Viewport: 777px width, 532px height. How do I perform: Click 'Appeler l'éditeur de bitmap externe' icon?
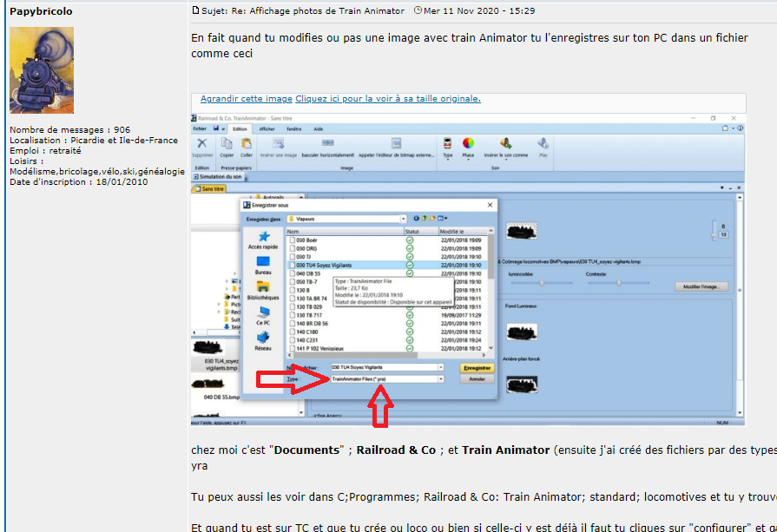(396, 144)
